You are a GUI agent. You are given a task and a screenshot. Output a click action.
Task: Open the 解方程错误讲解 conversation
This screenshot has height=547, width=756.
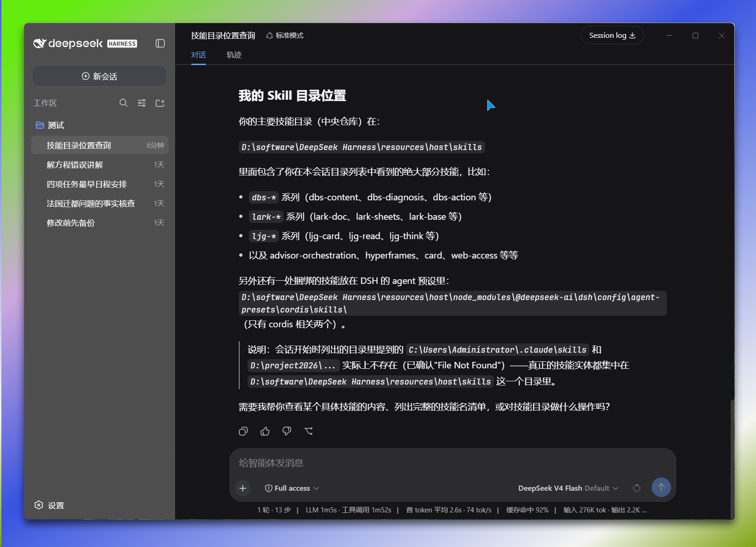(x=100, y=165)
